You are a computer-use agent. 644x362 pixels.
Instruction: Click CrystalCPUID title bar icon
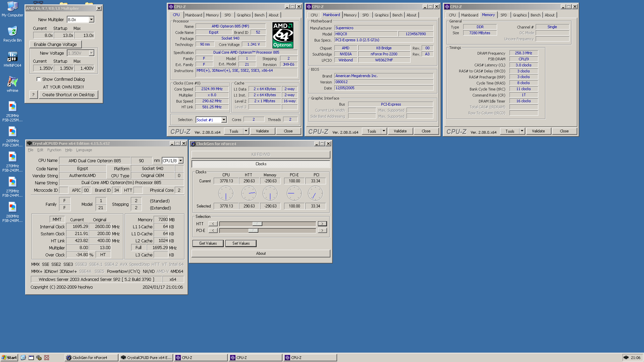30,143
